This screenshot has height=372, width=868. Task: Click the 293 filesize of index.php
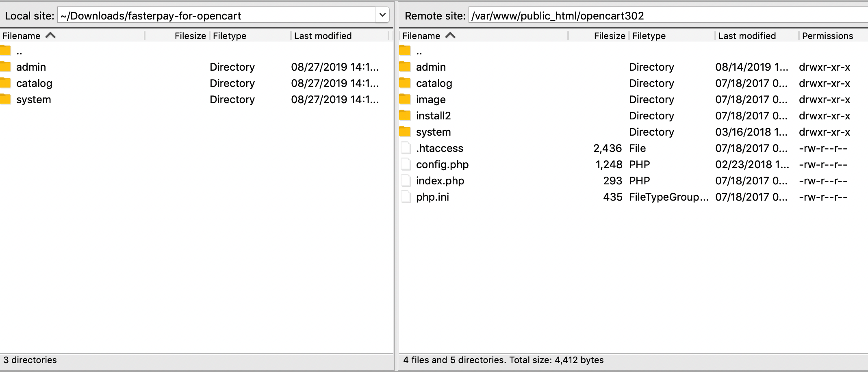[x=613, y=181]
